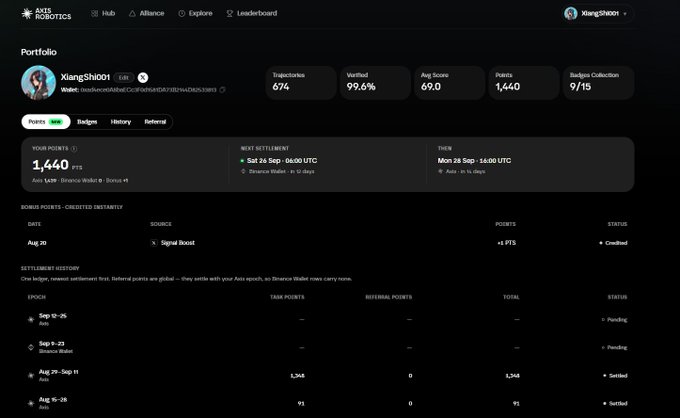This screenshot has width=680, height=418.
Task: Click the small avatar in the header
Action: click(x=571, y=13)
